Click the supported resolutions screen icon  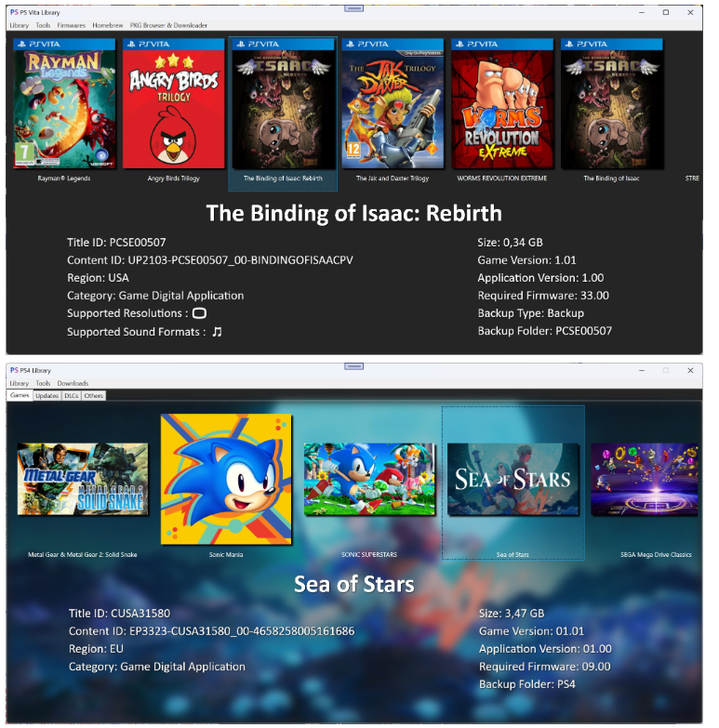point(199,313)
